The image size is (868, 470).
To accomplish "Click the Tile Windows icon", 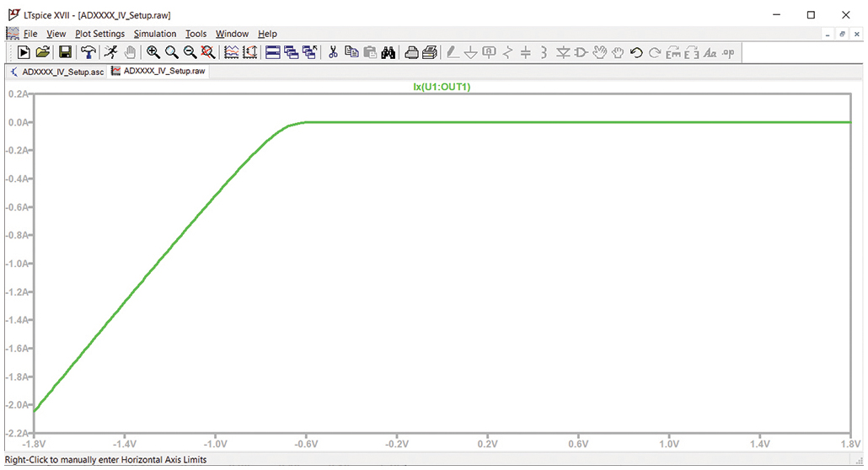I will tap(273, 52).
